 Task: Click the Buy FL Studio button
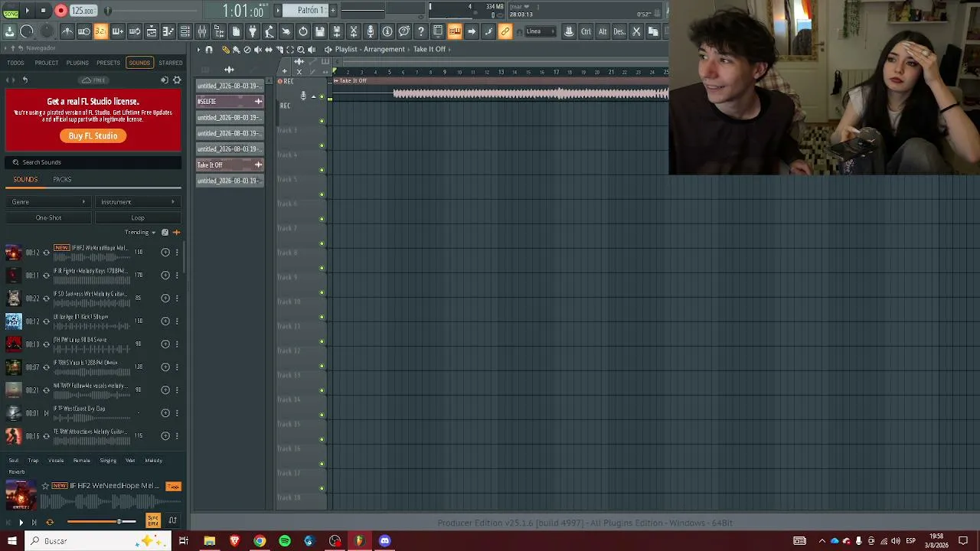point(93,136)
